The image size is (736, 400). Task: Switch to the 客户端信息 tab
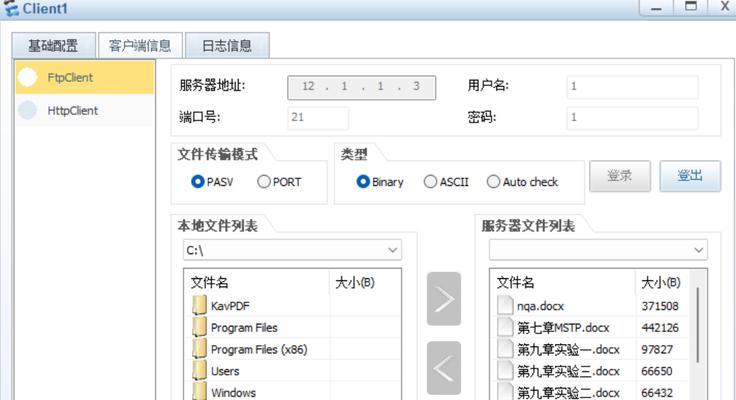tap(140, 46)
